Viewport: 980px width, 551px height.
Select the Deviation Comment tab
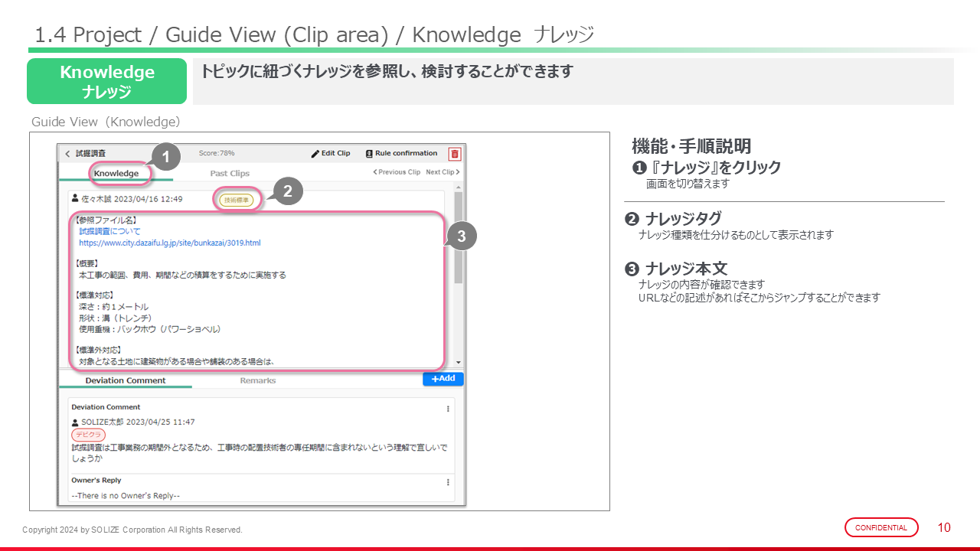(126, 380)
